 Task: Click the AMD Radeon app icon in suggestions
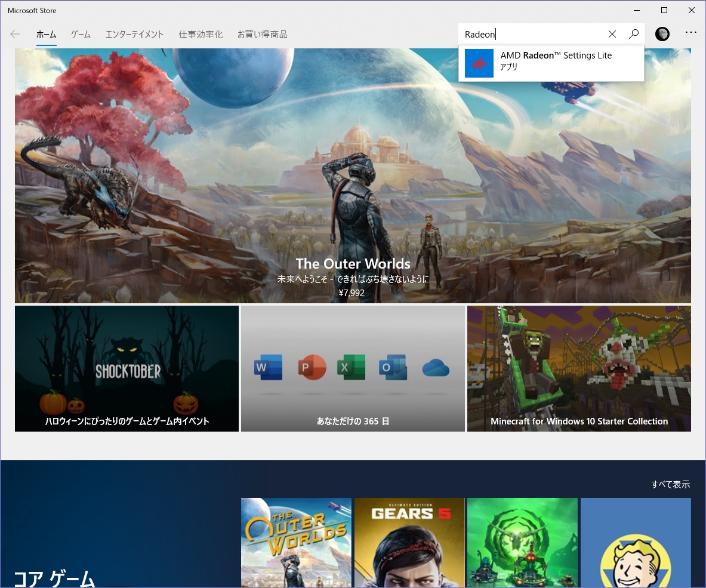tap(479, 63)
